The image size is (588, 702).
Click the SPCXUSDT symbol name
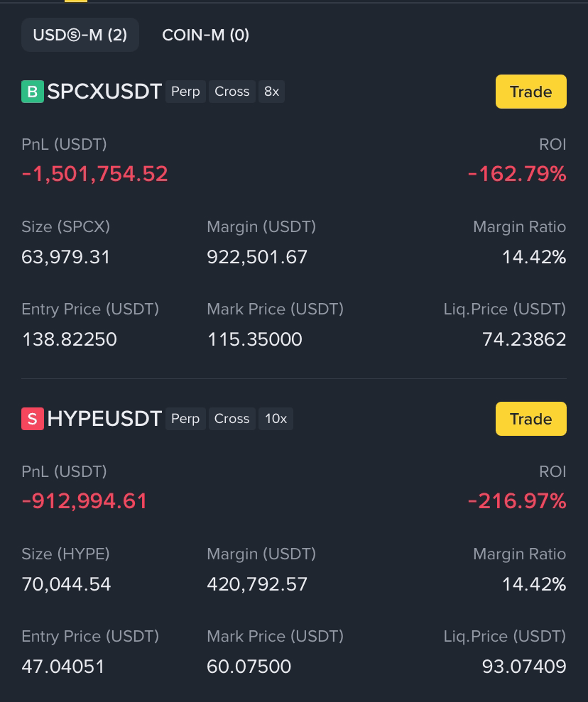104,92
